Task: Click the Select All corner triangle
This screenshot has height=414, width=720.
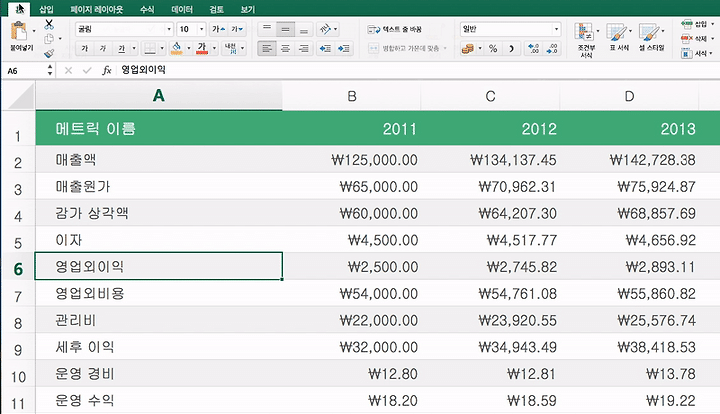Action: coord(19,97)
